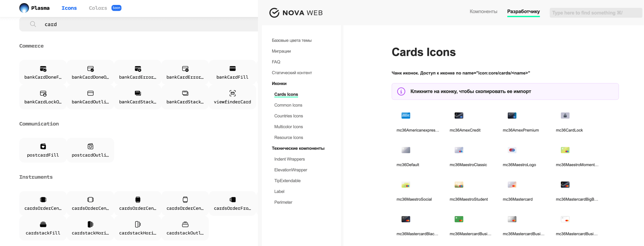Click the Plasma logo
The image size is (644, 246).
coord(34,8)
